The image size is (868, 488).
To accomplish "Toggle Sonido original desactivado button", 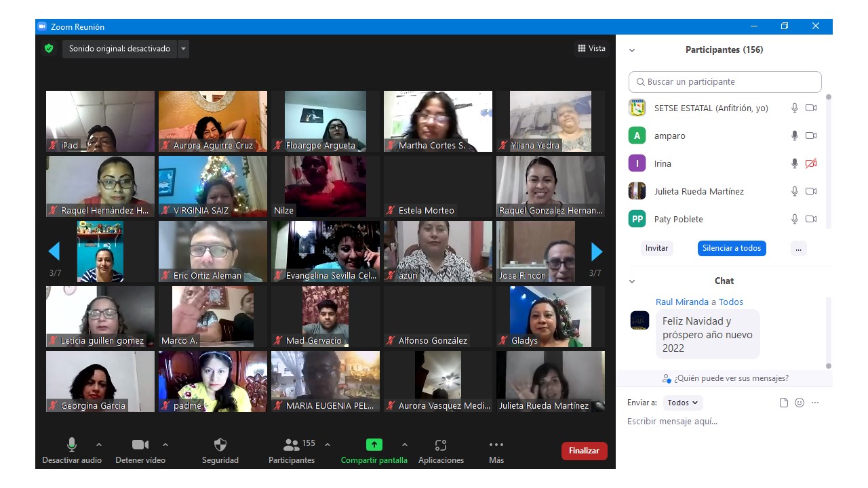I will point(119,49).
